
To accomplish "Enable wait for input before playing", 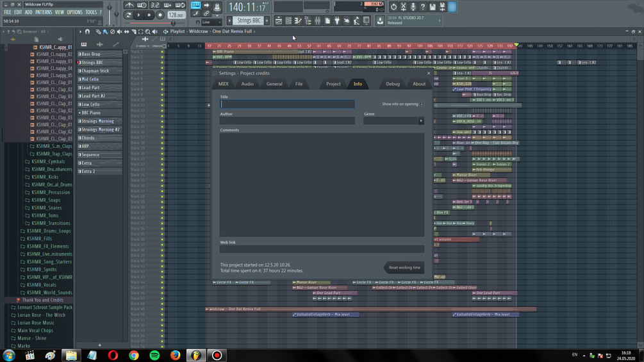I will [142, 5].
